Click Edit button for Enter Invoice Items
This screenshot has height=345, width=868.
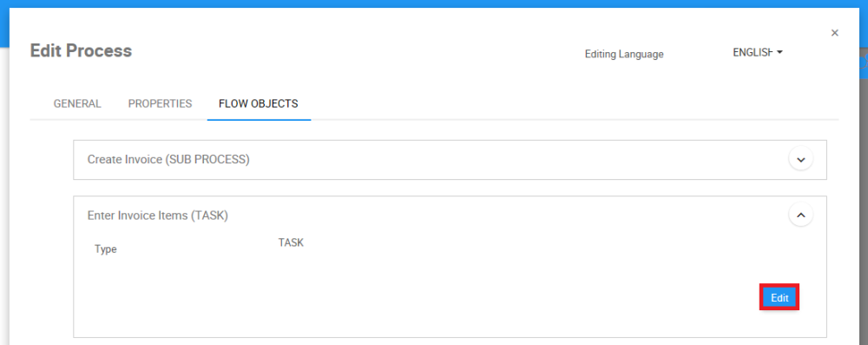tap(779, 298)
